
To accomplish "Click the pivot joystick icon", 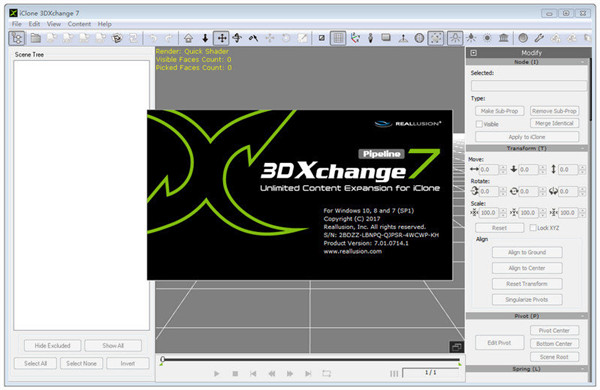I will click(x=403, y=38).
